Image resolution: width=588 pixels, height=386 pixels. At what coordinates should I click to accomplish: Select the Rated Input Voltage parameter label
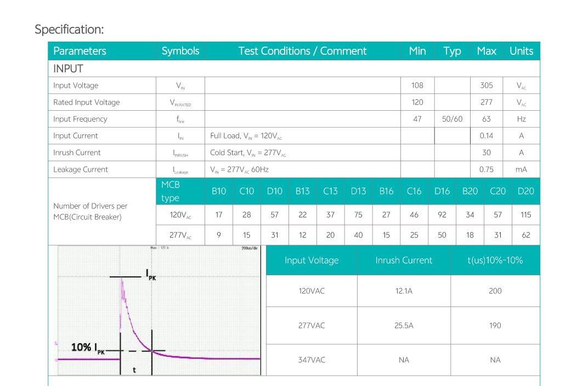(x=86, y=103)
